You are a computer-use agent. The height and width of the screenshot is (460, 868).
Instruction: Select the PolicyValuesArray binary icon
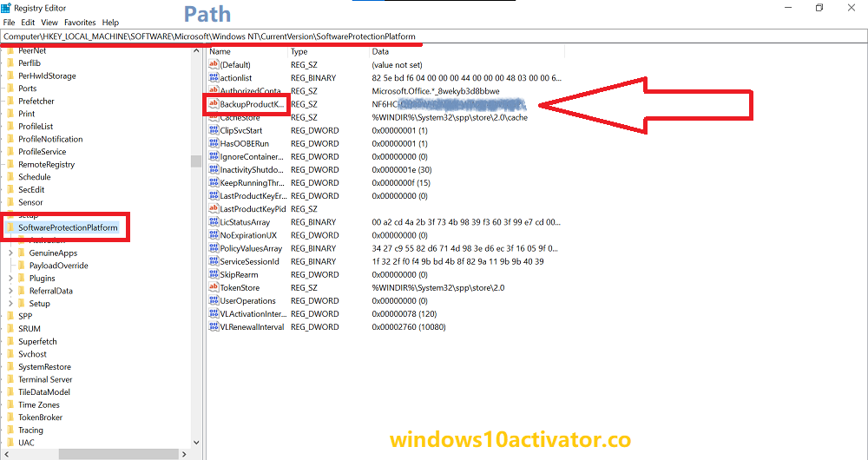pyautogui.click(x=214, y=248)
